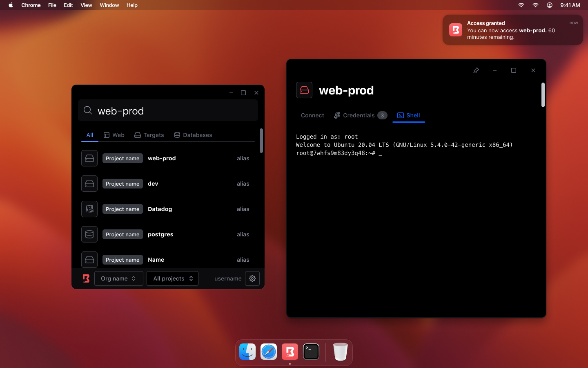
Task: Switch to the Databases filter tab
Action: (193, 135)
